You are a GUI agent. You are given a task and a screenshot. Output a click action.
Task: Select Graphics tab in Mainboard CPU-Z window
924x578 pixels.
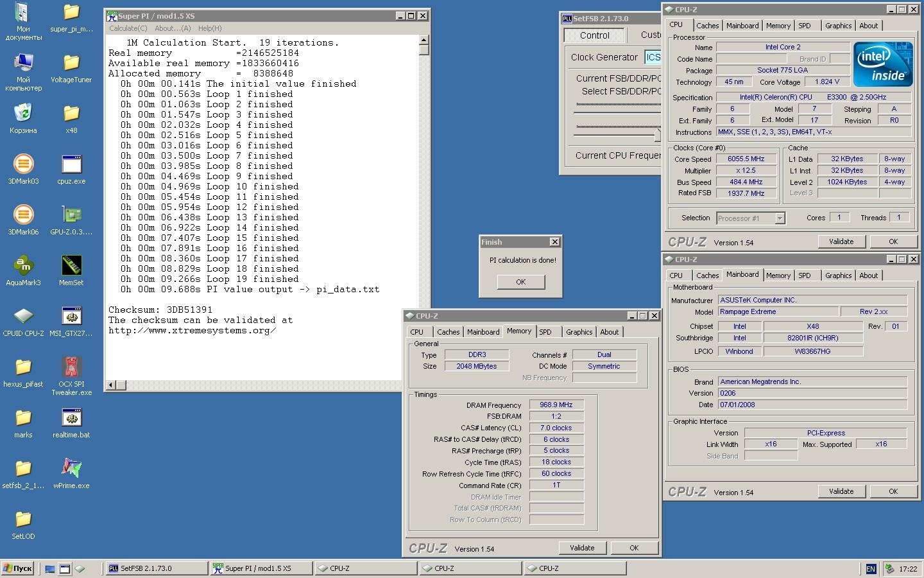coord(838,276)
